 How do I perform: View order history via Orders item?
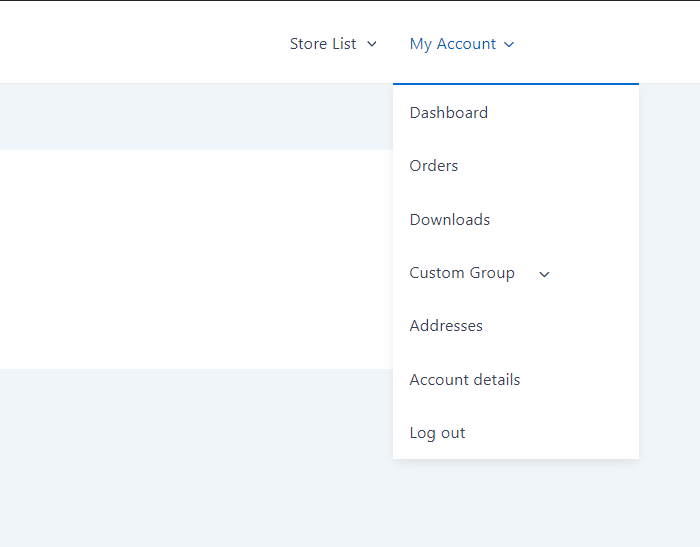(433, 166)
